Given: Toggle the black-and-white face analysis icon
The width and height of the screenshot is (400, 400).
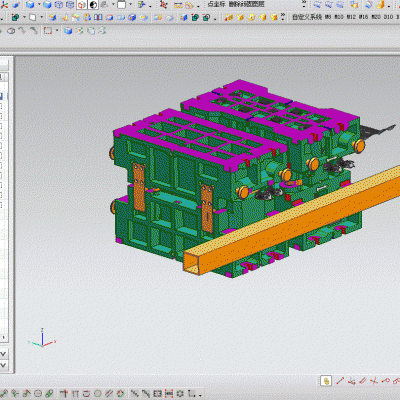Looking at the screenshot, I should [x=94, y=5].
